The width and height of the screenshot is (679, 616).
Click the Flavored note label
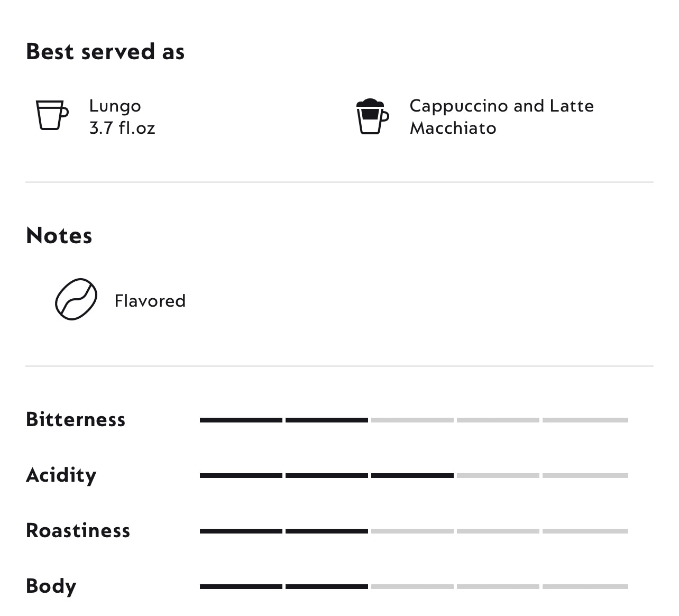pos(150,301)
